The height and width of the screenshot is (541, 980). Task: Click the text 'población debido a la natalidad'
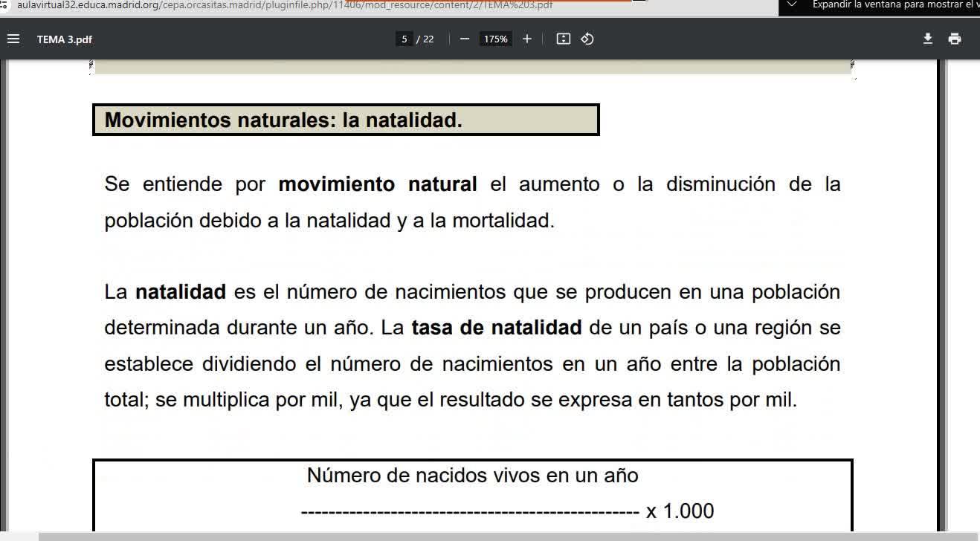[248, 221]
